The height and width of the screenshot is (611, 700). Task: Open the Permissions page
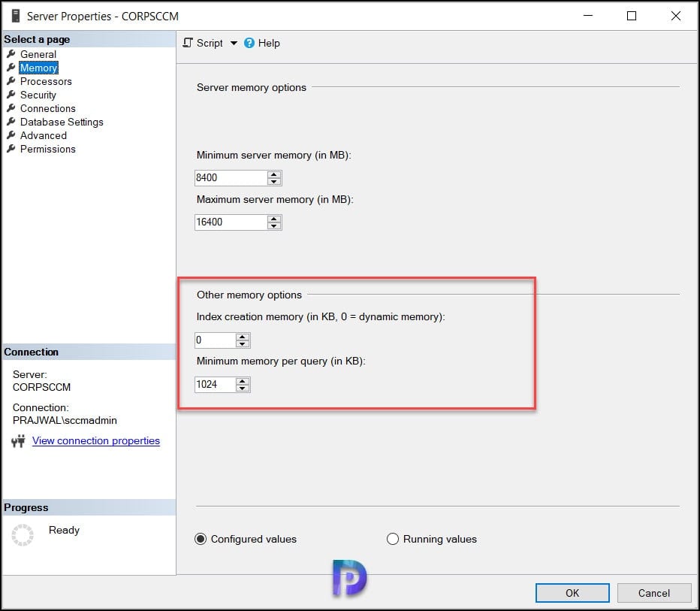pyautogui.click(x=48, y=149)
